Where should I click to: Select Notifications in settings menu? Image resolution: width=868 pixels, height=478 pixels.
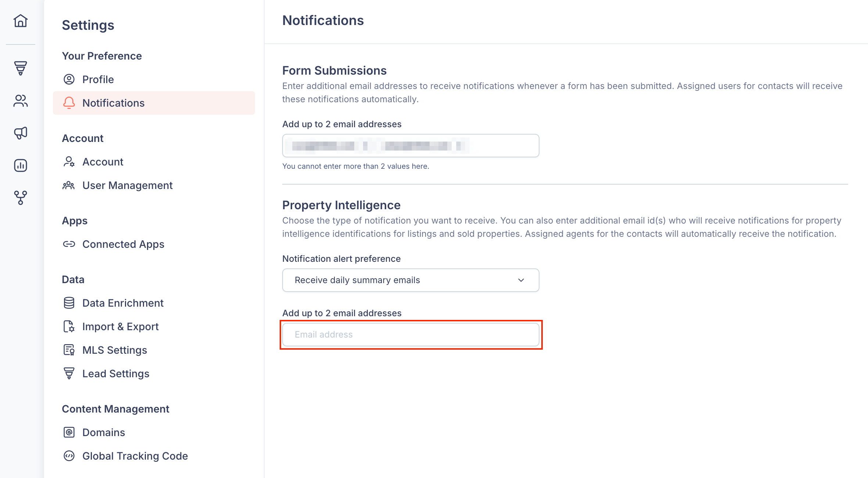coord(154,103)
